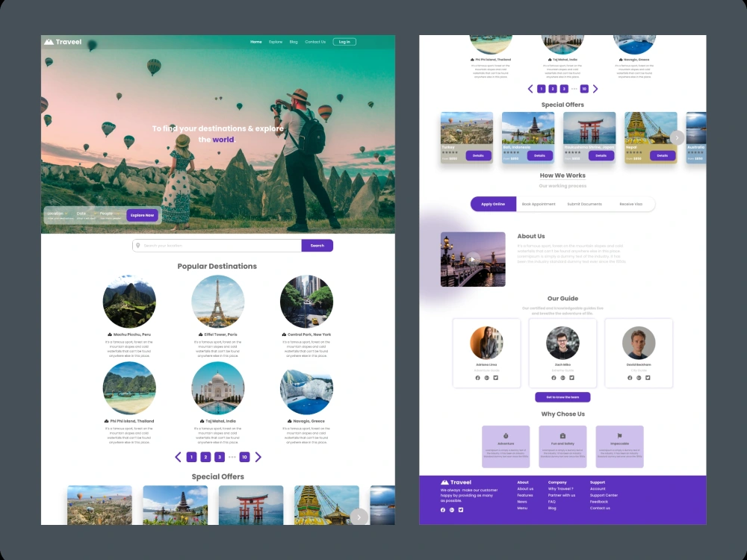Image resolution: width=747 pixels, height=560 pixels.
Task: Select page 10 in left mockup pagination
Action: point(244,457)
